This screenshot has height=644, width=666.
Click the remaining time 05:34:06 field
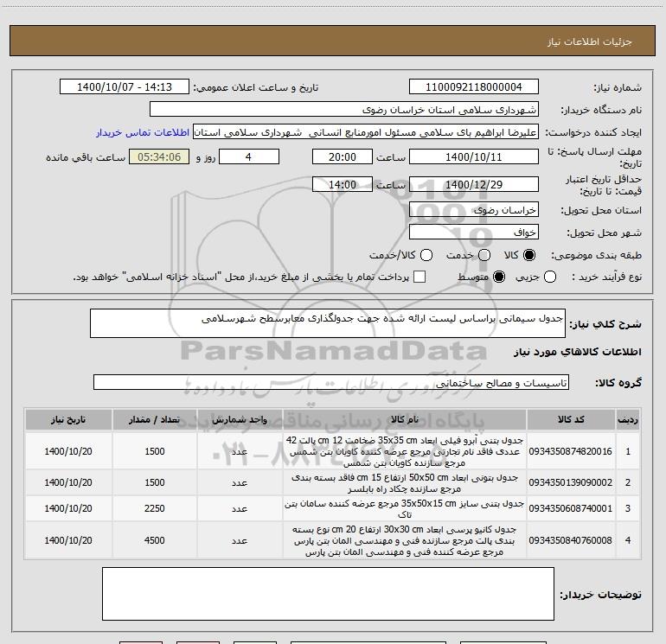coord(159,156)
